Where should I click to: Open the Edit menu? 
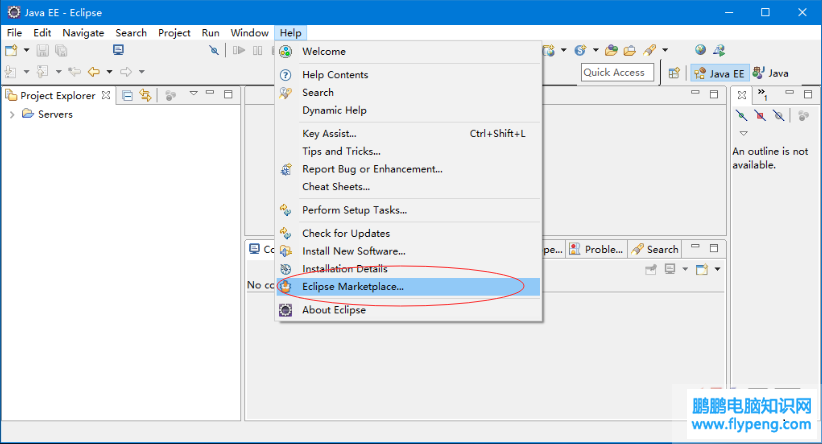(x=42, y=33)
